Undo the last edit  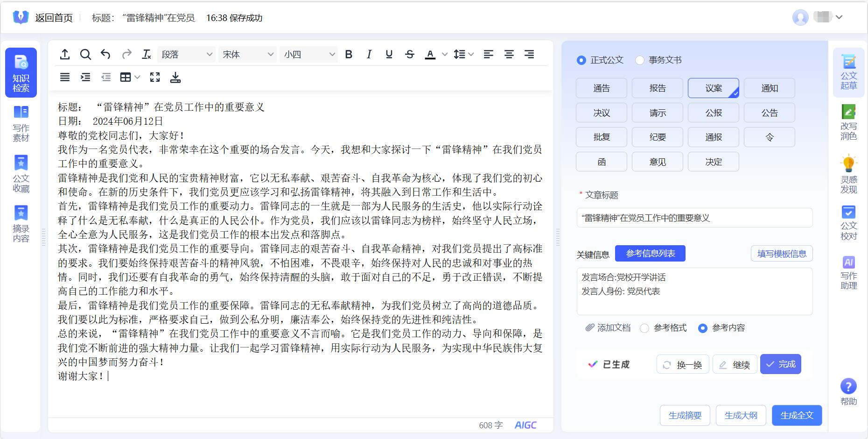pyautogui.click(x=106, y=55)
